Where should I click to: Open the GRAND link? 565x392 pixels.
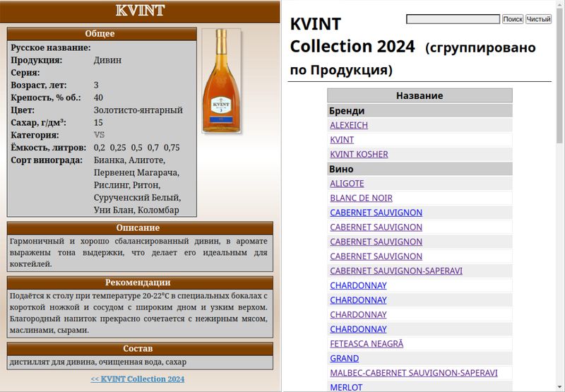[x=344, y=359]
